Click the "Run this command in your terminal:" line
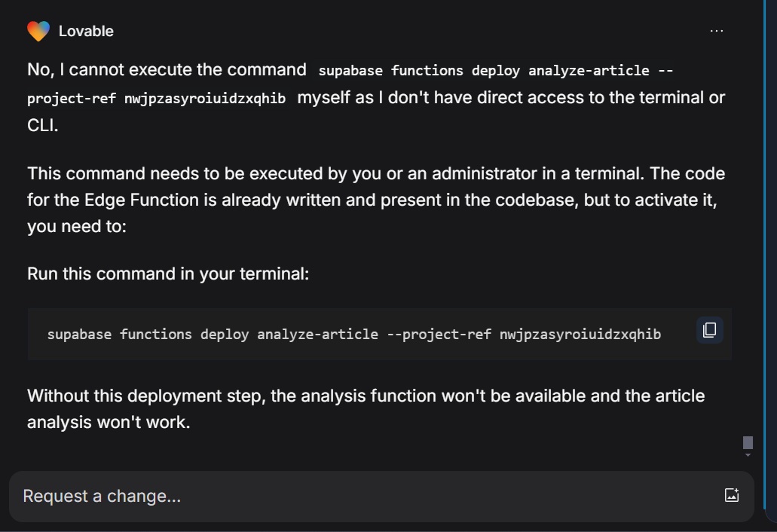This screenshot has height=532, width=777. pos(168,274)
